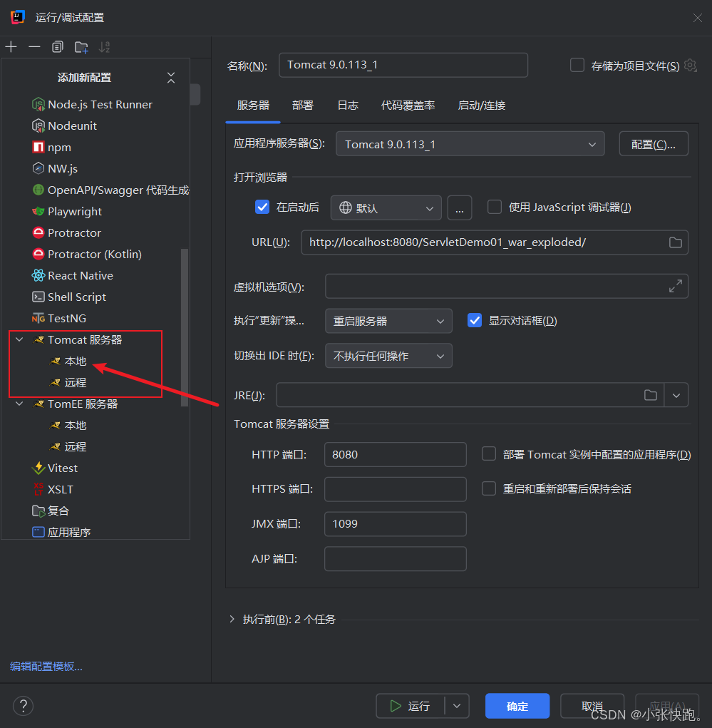712x728 pixels.
Task: Click the ... browser selection button
Action: tap(460, 207)
